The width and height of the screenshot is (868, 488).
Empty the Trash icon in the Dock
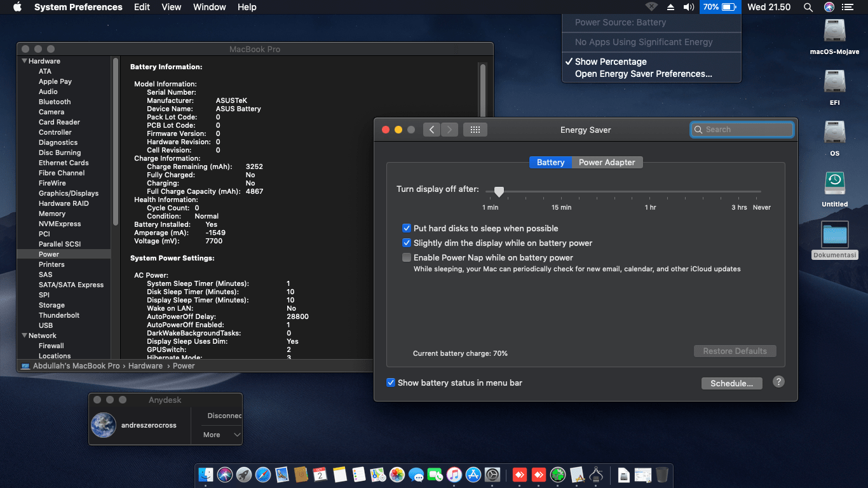[661, 475]
